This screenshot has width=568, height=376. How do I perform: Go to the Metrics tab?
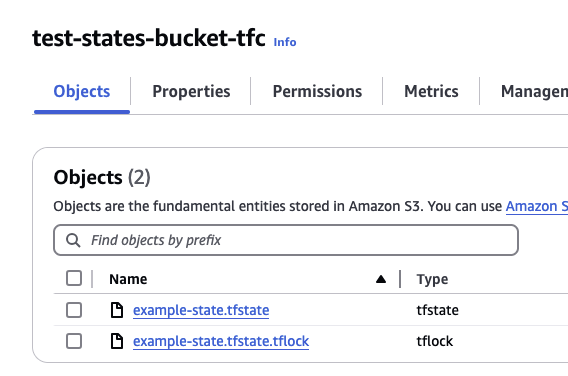coord(431,91)
